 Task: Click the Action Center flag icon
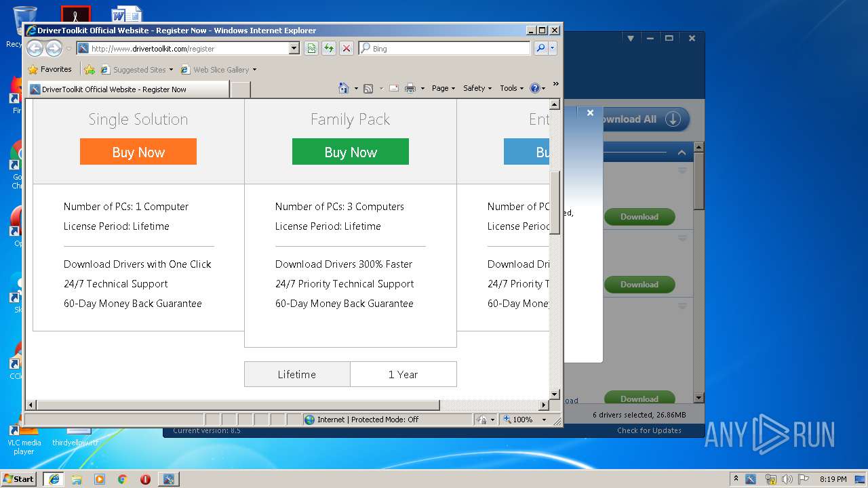click(803, 479)
